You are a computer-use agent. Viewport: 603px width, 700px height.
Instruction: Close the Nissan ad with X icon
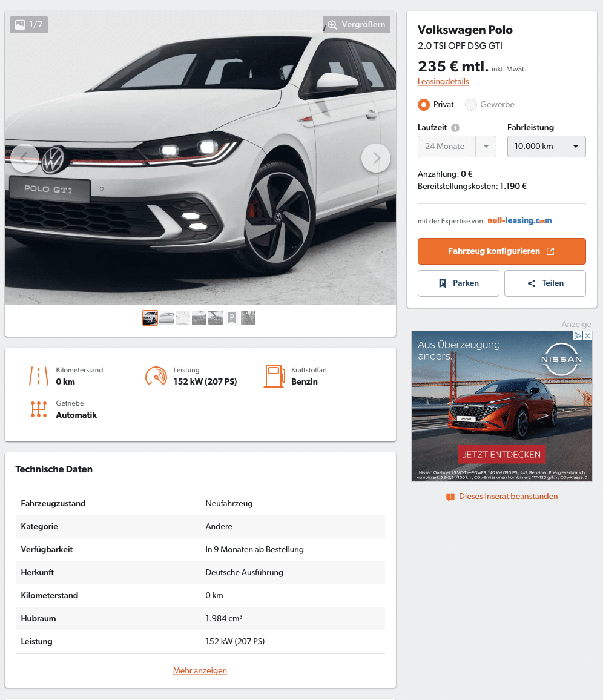[588, 335]
